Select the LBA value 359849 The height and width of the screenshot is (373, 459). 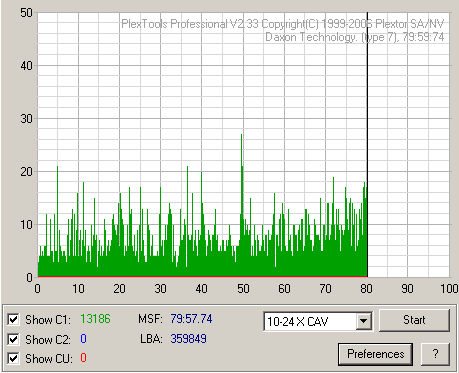[189, 339]
